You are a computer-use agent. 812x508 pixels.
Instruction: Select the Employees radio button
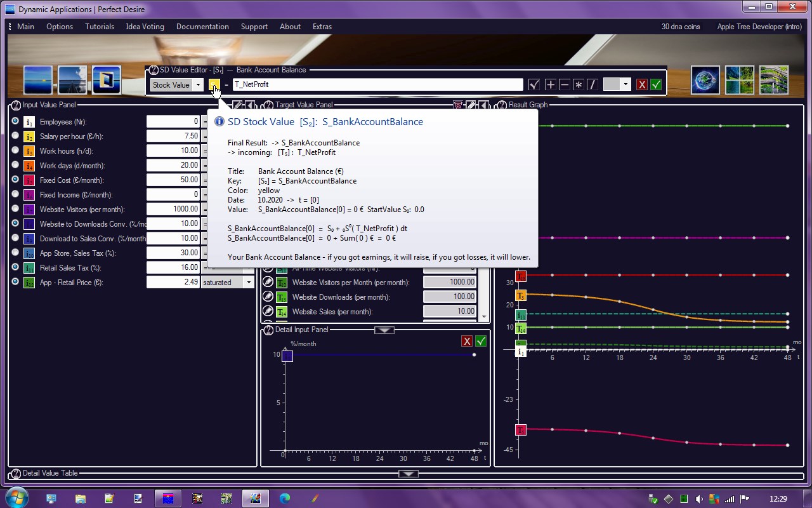[x=15, y=121]
